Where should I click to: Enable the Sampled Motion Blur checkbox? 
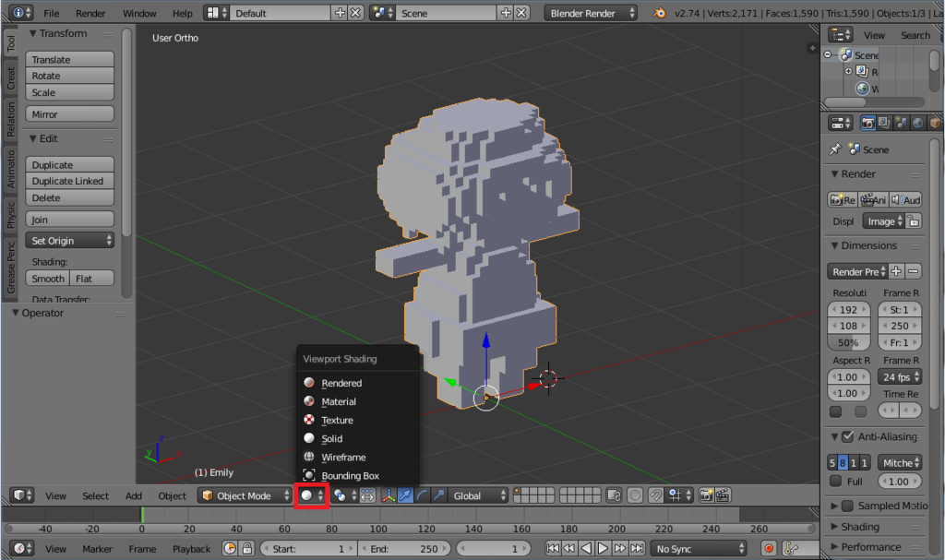point(847,506)
